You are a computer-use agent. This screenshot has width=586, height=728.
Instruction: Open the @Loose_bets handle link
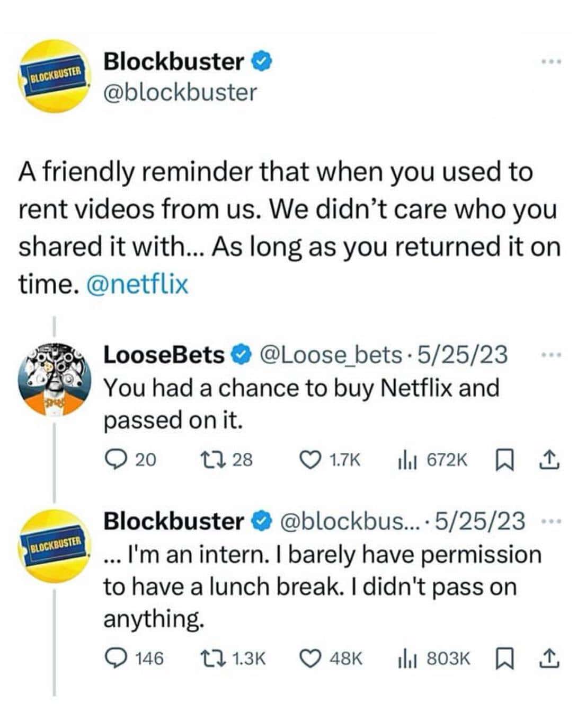pyautogui.click(x=329, y=355)
